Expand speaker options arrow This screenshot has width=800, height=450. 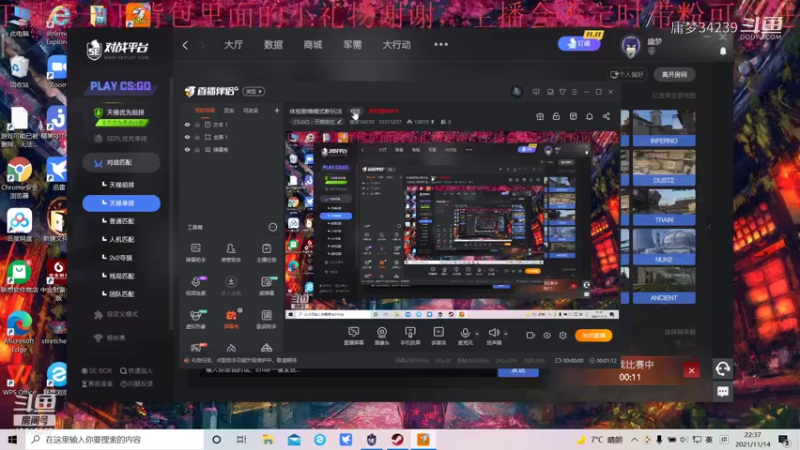point(506,334)
